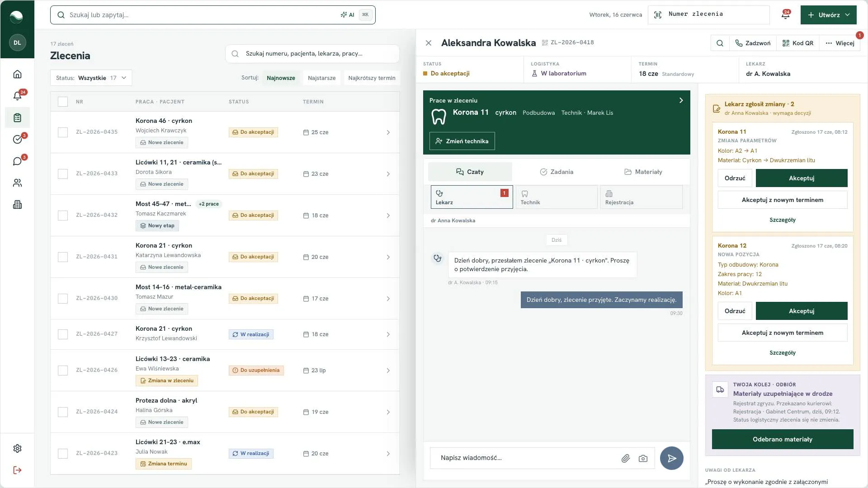Open the DL user avatar
This screenshot has width=868, height=488.
click(17, 42)
